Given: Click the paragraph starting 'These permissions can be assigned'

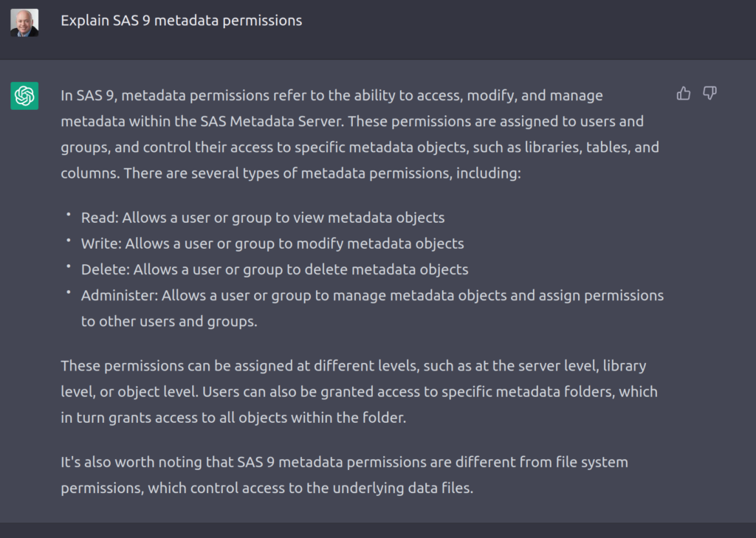Looking at the screenshot, I should pyautogui.click(x=360, y=391).
